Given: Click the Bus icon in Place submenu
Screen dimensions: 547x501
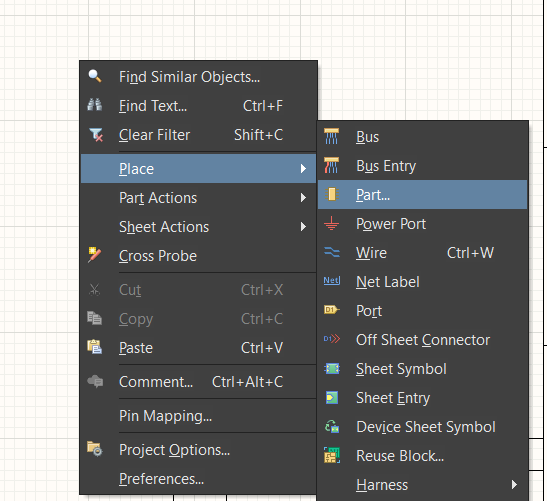Looking at the screenshot, I should (x=331, y=136).
